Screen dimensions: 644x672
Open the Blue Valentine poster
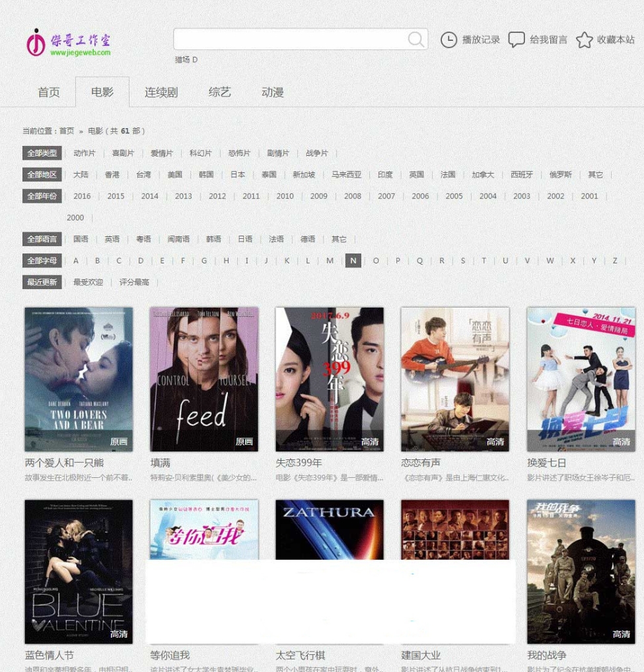[x=79, y=571]
